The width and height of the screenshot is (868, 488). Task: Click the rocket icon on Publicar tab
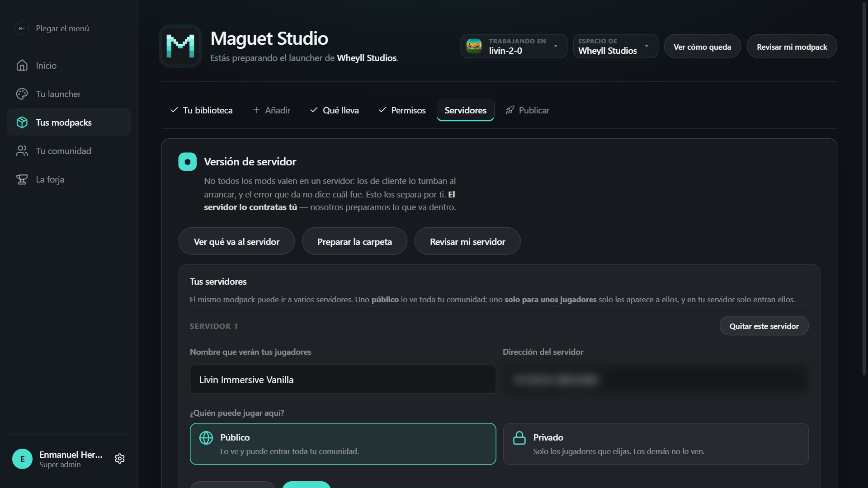pos(510,110)
